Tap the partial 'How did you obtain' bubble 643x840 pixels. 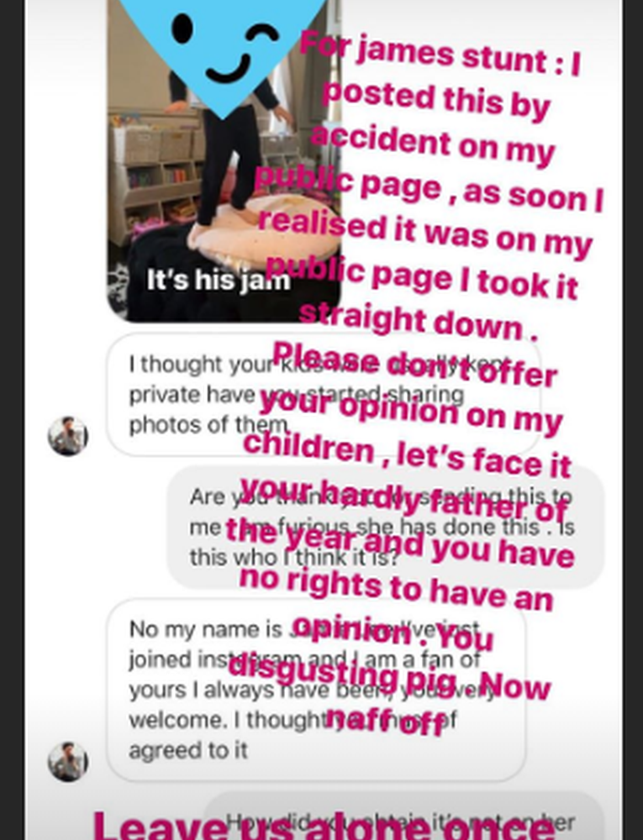tap(403, 816)
